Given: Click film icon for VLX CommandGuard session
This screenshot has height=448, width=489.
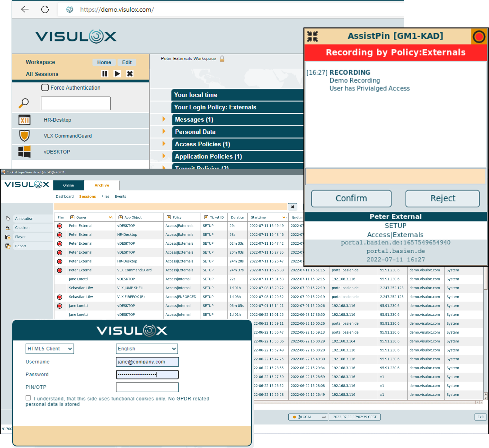Looking at the screenshot, I should pos(60,270).
